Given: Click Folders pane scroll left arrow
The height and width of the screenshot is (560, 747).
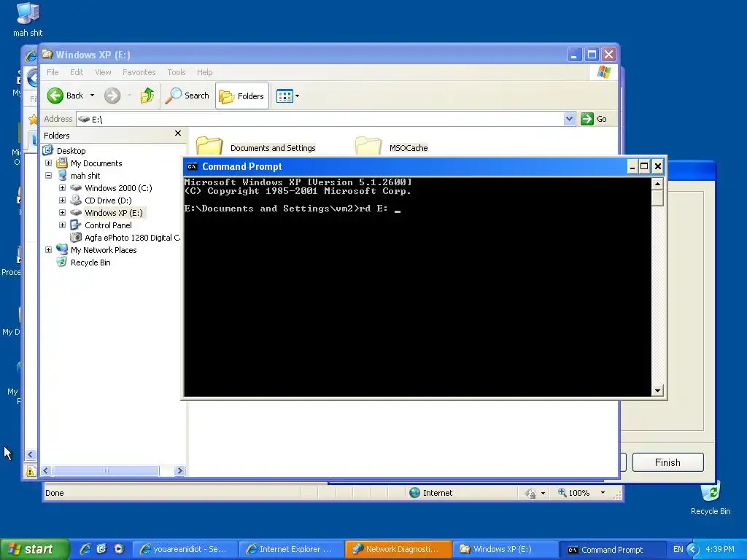Looking at the screenshot, I should pos(46,470).
